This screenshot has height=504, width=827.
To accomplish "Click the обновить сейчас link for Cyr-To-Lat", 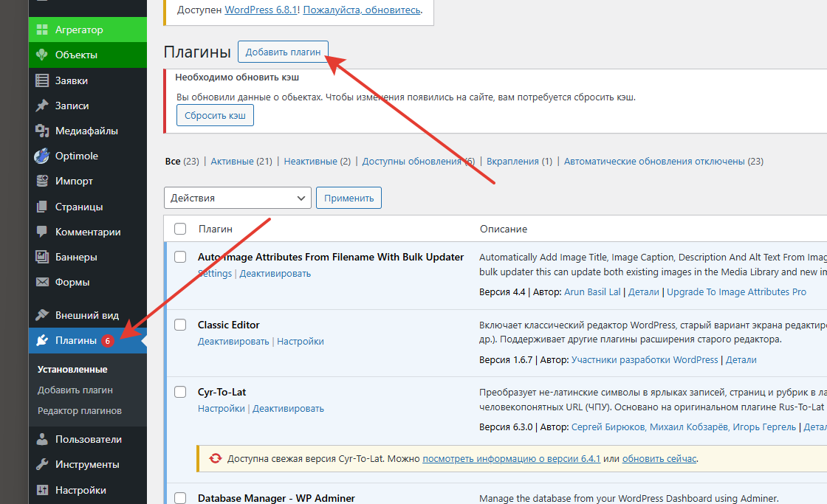I will tap(659, 458).
